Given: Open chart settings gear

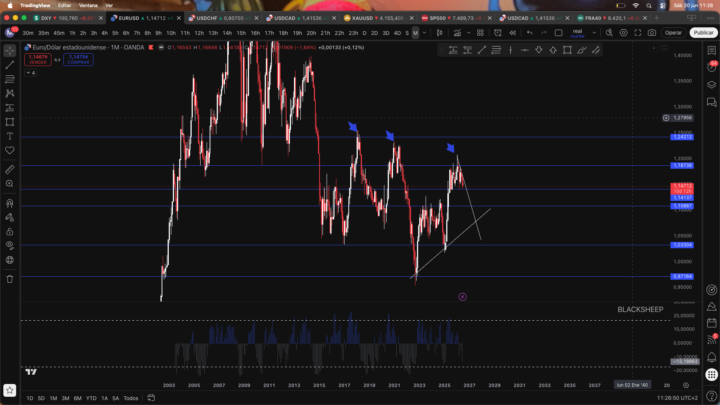Looking at the screenshot, I should click(x=623, y=33).
